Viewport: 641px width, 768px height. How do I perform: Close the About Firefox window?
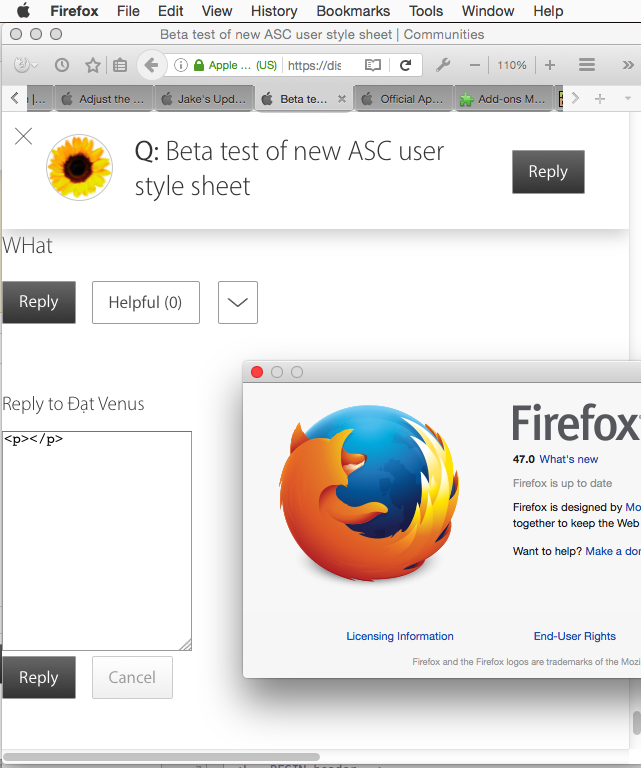(257, 372)
